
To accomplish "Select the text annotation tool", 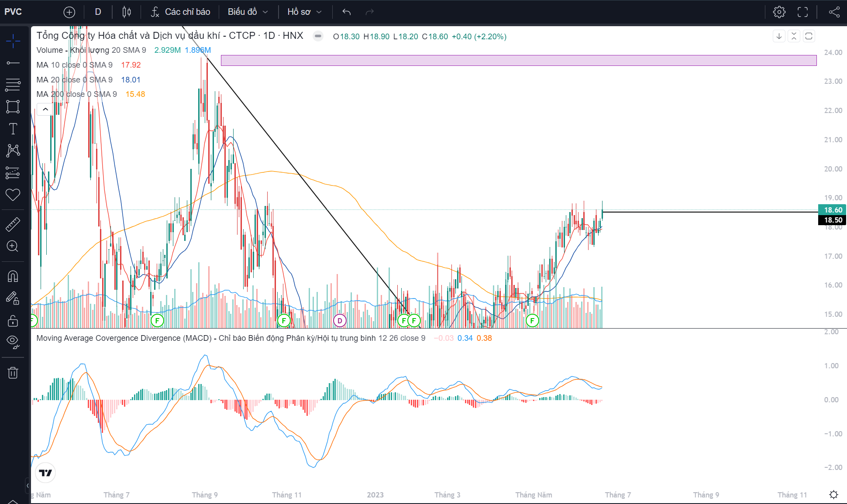I will point(13,129).
